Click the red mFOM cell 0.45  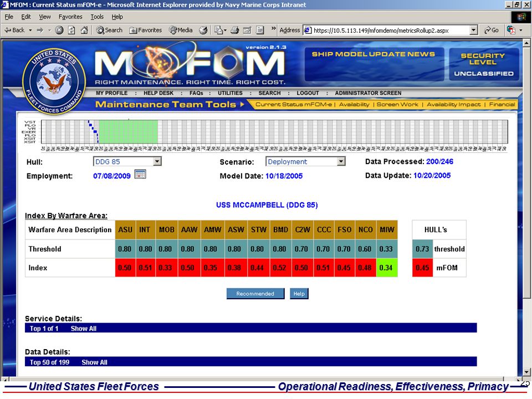(422, 268)
